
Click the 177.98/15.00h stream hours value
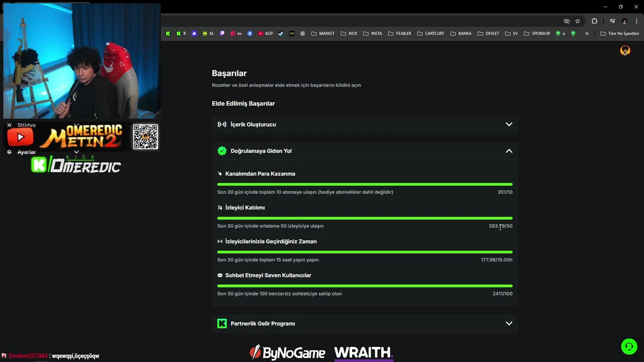tap(497, 260)
